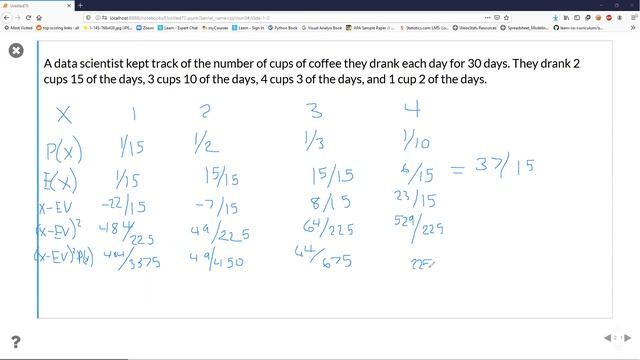The image size is (640, 360).
Task: Open Most Visited bookmarks folder
Action: pos(18,28)
